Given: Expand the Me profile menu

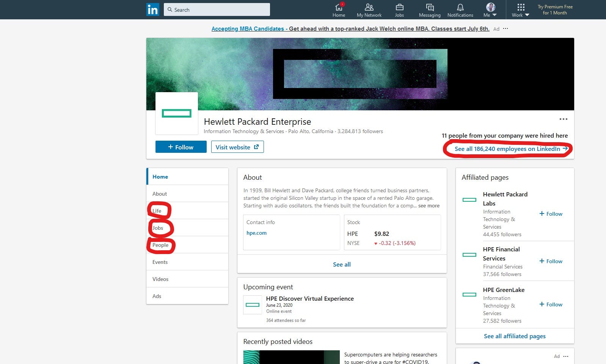Looking at the screenshot, I should click(490, 10).
